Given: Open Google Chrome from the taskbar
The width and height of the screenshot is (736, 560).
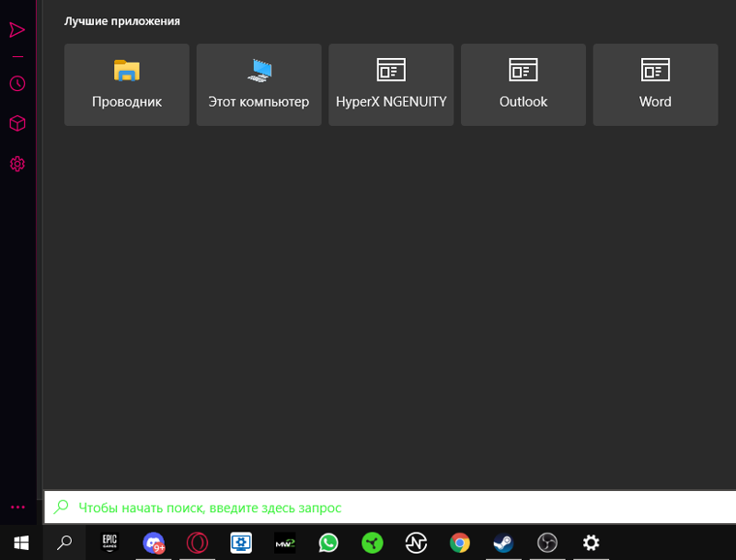Looking at the screenshot, I should click(x=459, y=543).
